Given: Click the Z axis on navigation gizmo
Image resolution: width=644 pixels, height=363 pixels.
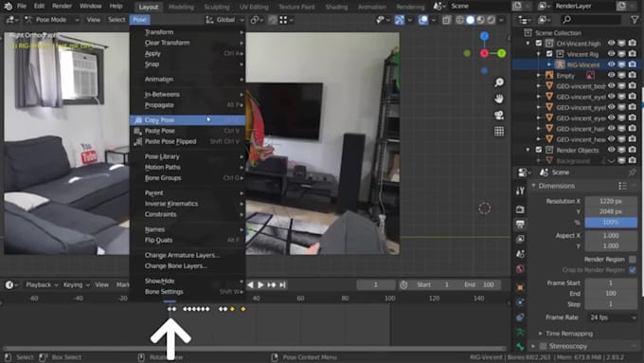Looking at the screenshot, I should click(x=485, y=36).
